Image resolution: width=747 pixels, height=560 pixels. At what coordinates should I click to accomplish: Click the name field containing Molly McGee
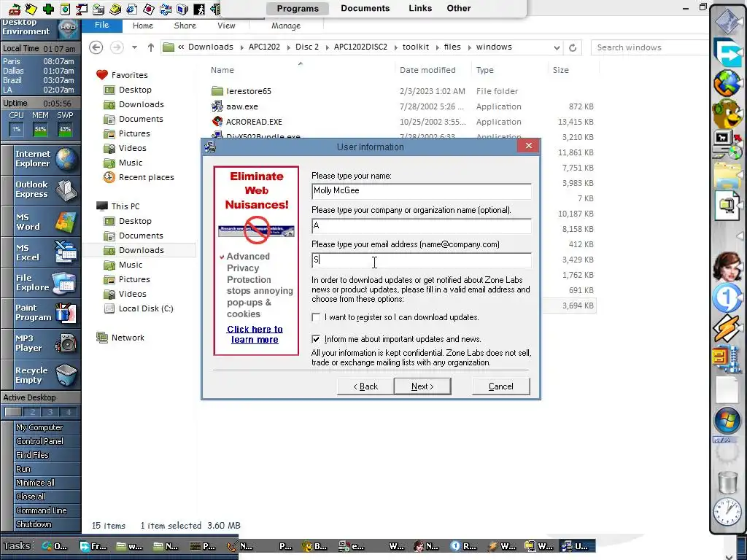click(x=421, y=191)
